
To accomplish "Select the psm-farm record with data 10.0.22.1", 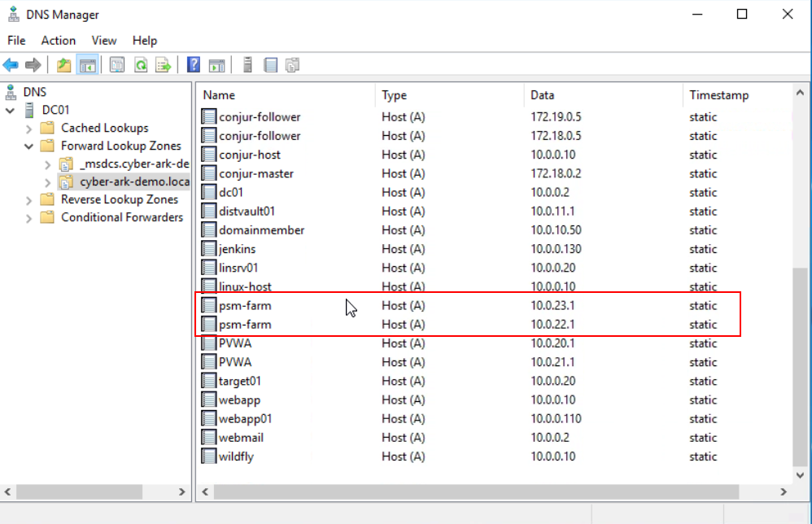I will (495, 325).
